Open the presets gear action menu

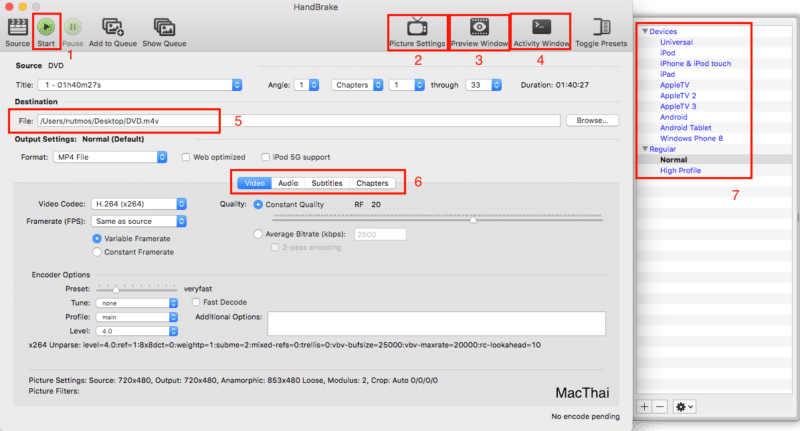684,407
